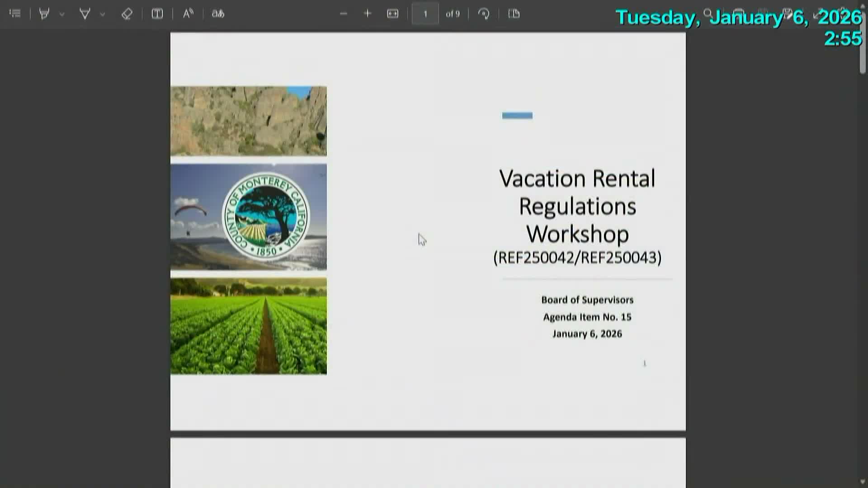Zoom in with the plus button
Screen dimensions: 868x488
368,14
